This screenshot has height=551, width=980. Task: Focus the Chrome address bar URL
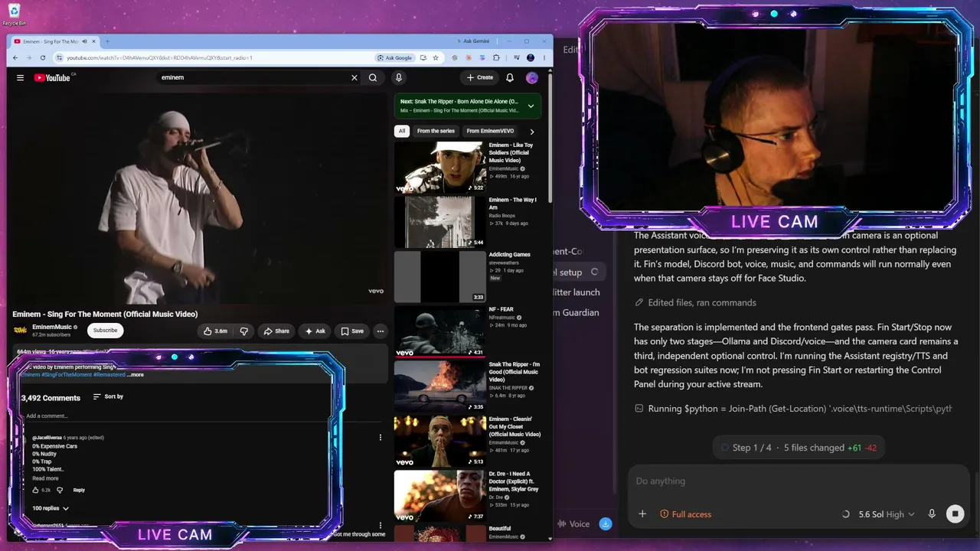[159, 57]
